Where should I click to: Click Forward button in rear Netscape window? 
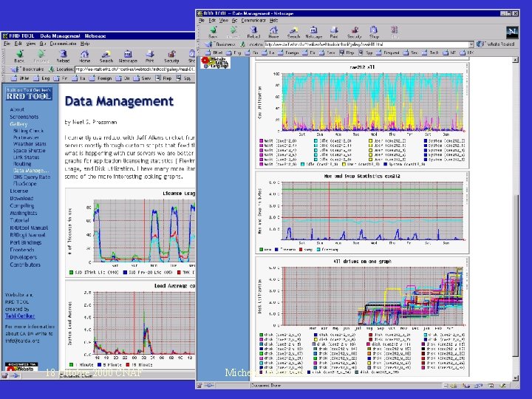[41, 56]
